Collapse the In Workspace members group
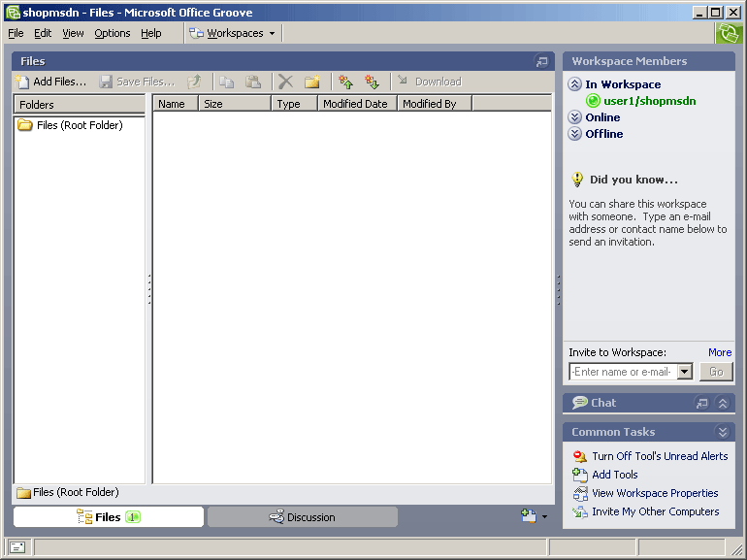 575,84
